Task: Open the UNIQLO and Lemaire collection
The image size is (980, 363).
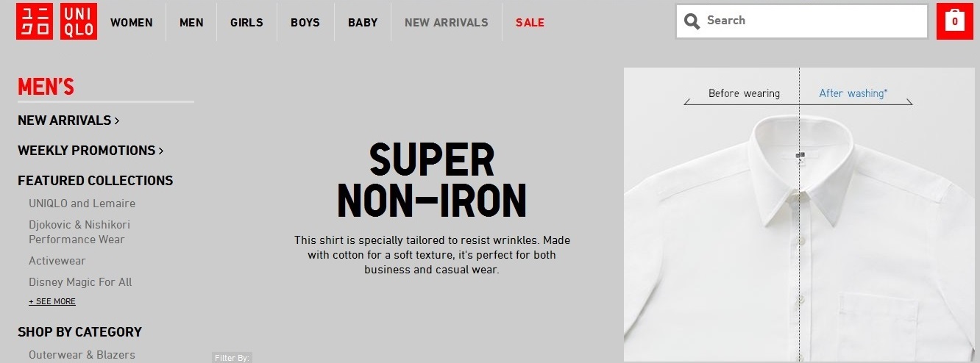Action: pyautogui.click(x=82, y=204)
